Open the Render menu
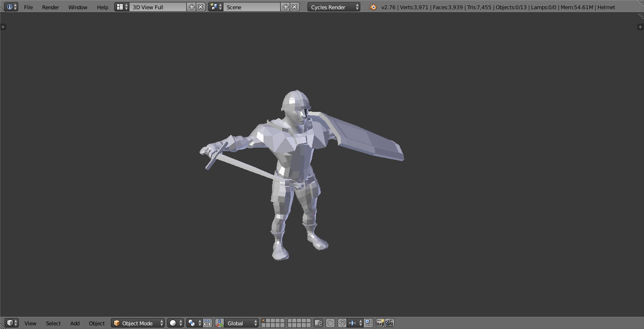 pos(51,7)
